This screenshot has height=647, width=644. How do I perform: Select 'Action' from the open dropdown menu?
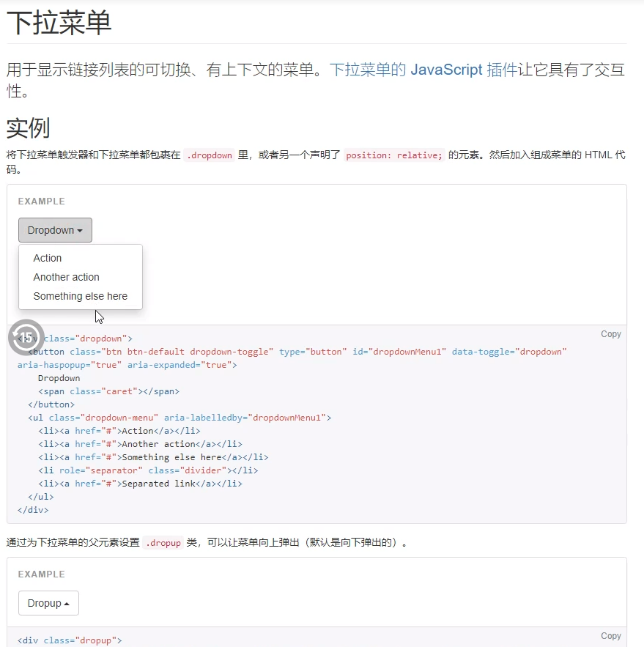(x=47, y=258)
